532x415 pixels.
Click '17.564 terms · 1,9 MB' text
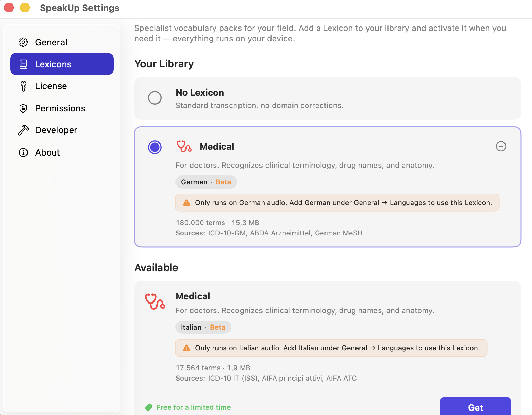click(213, 368)
